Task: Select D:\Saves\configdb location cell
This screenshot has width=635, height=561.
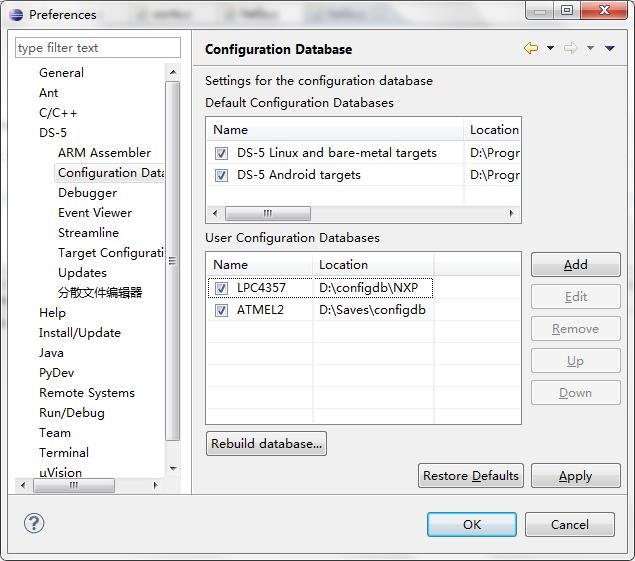Action: pos(372,310)
